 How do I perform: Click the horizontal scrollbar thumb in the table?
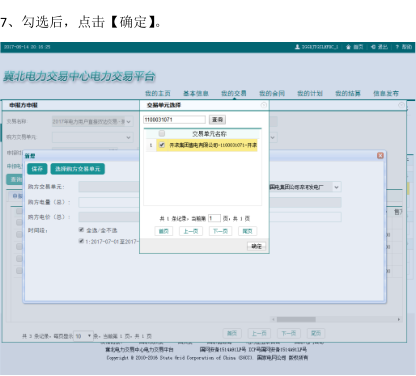pos(296,319)
